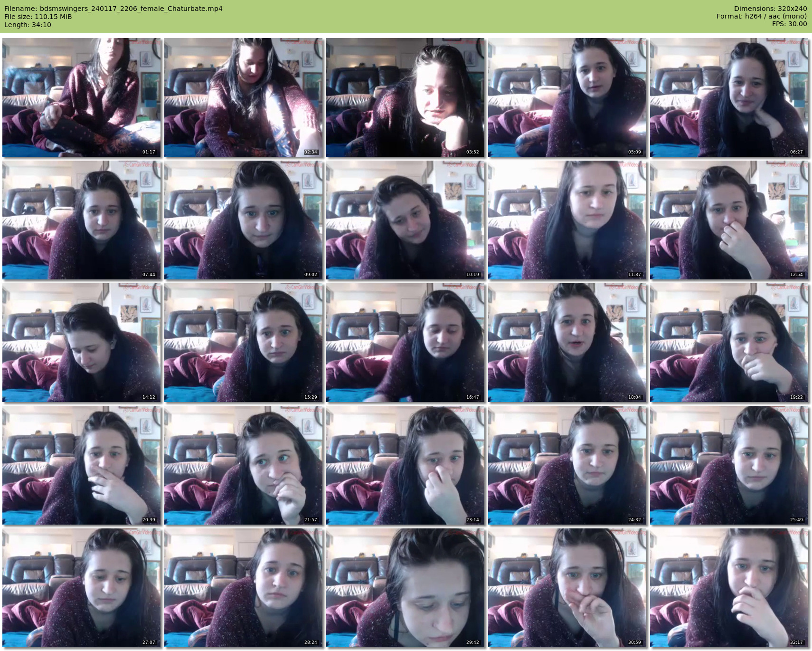Image resolution: width=812 pixels, height=651 pixels.
Task: Open the 23:14 frame thumbnail
Action: 406,465
